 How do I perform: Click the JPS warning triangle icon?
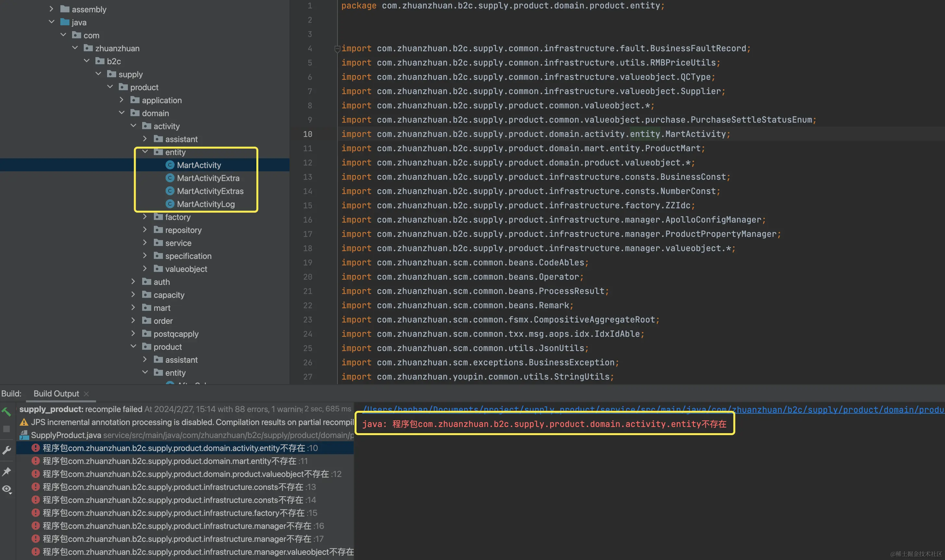click(24, 422)
